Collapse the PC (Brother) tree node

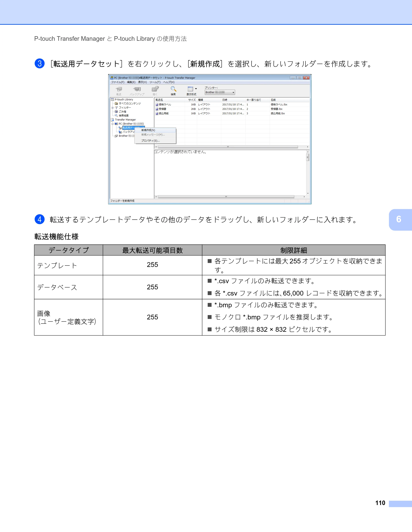pyautogui.click(x=112, y=124)
